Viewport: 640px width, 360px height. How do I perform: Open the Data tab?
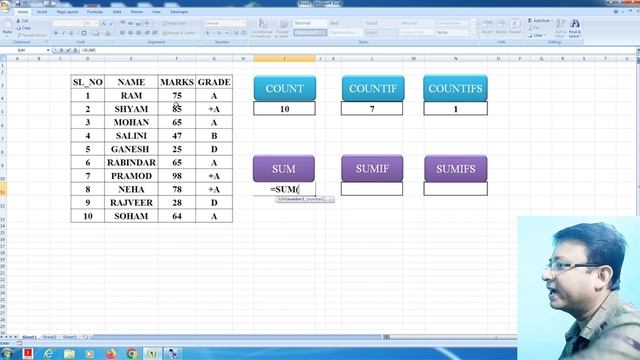pyautogui.click(x=117, y=12)
